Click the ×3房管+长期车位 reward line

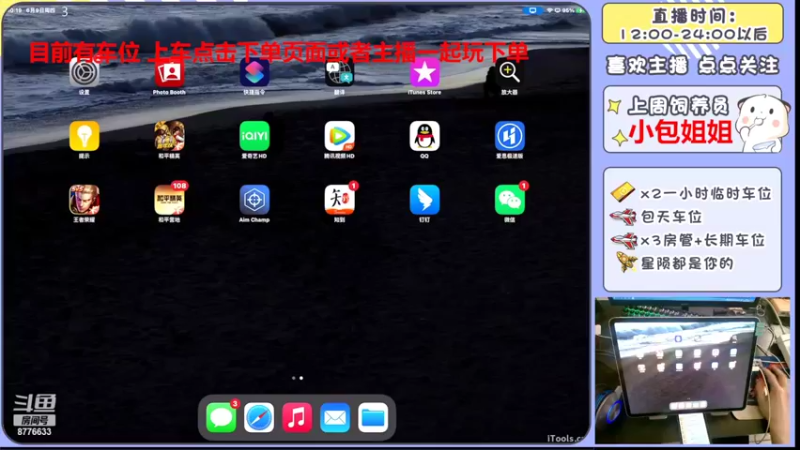click(688, 240)
